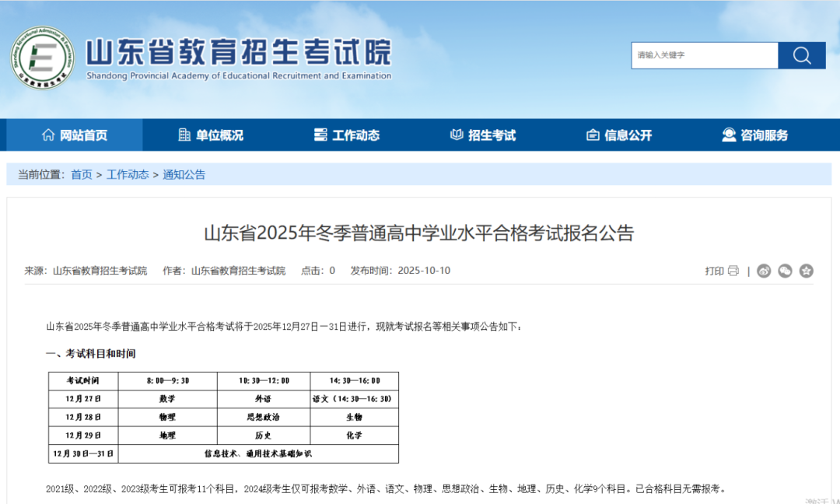Share article via Weibo icon
This screenshot has height=504, width=840.
(764, 271)
